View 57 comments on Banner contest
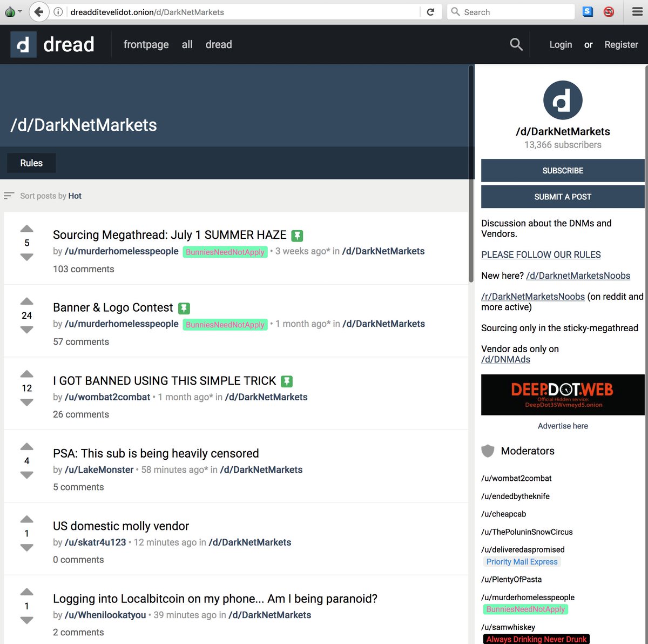 tap(81, 342)
